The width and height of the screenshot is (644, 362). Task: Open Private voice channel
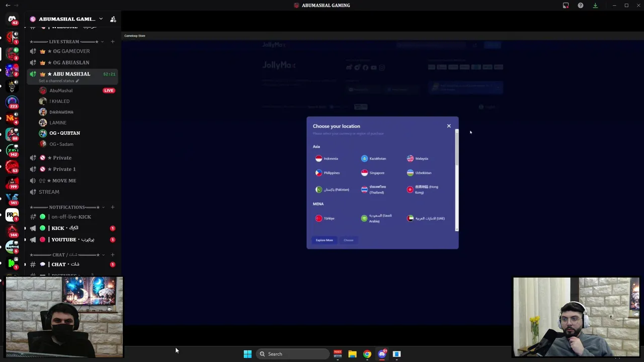[72, 158]
